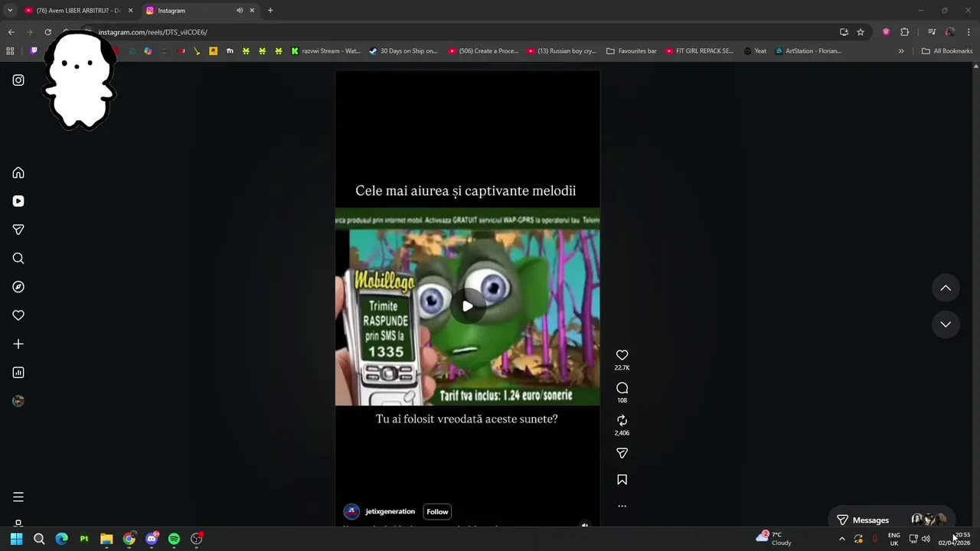Open ArtStation - Florian bookmark
Viewport: 980px width, 551px height.
[808, 51]
